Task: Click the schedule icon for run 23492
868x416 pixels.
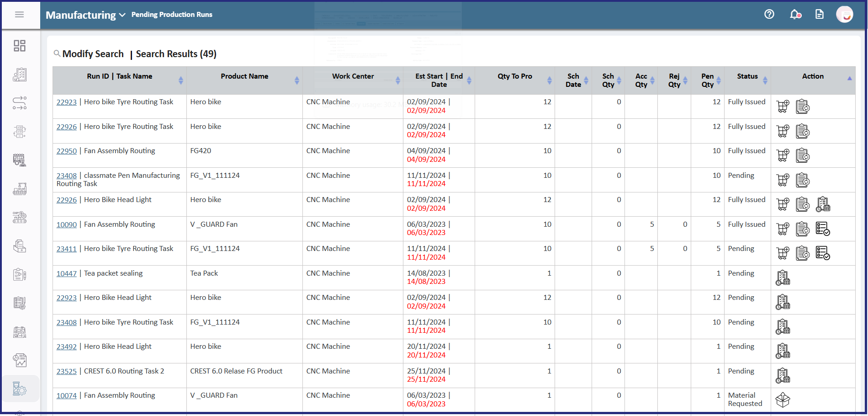Action: (783, 351)
